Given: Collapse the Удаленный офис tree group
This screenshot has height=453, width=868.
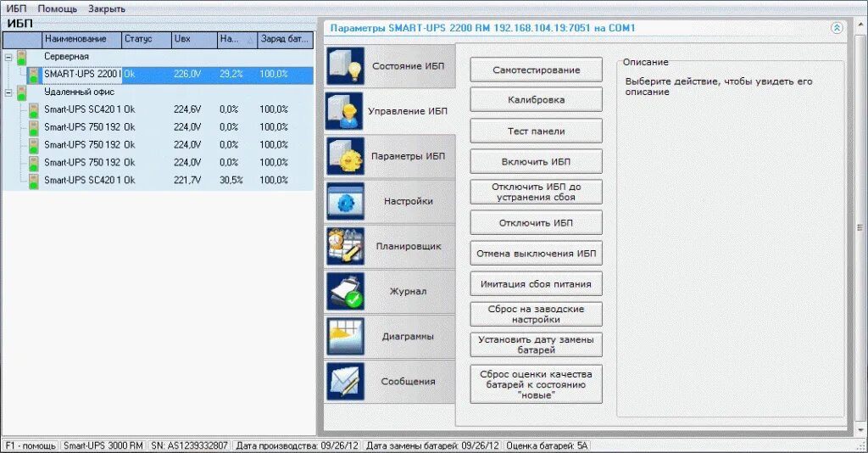Looking at the screenshot, I should pyautogui.click(x=8, y=92).
